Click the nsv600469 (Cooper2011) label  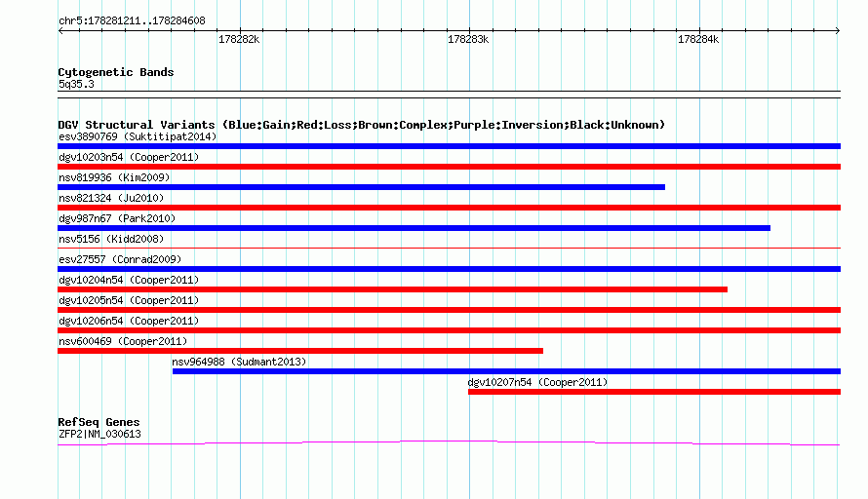(x=123, y=341)
